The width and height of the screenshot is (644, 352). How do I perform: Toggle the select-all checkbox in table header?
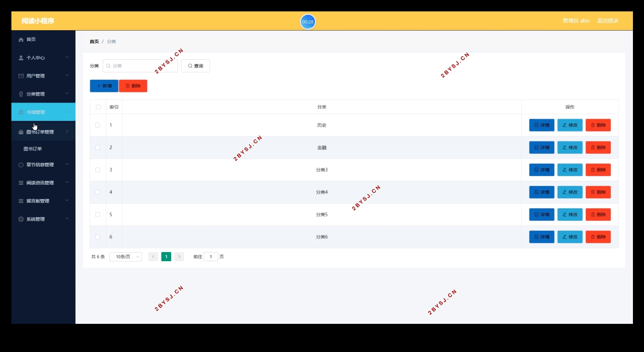tap(98, 107)
